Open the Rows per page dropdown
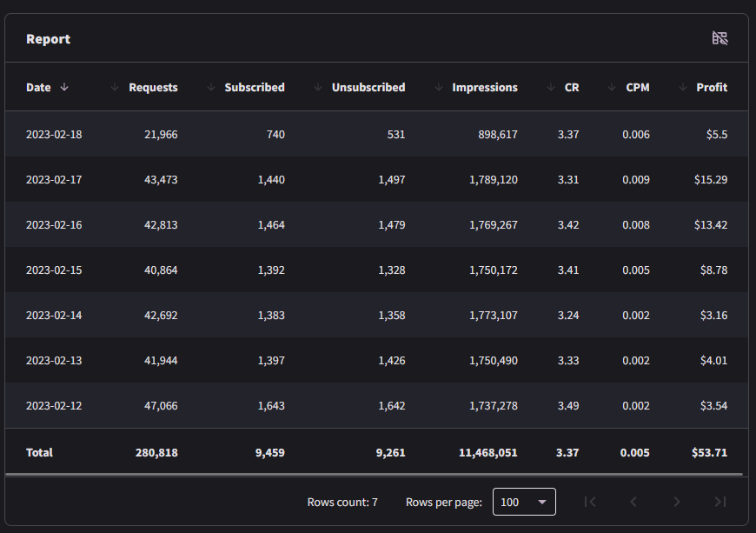This screenshot has width=756, height=533. point(524,502)
